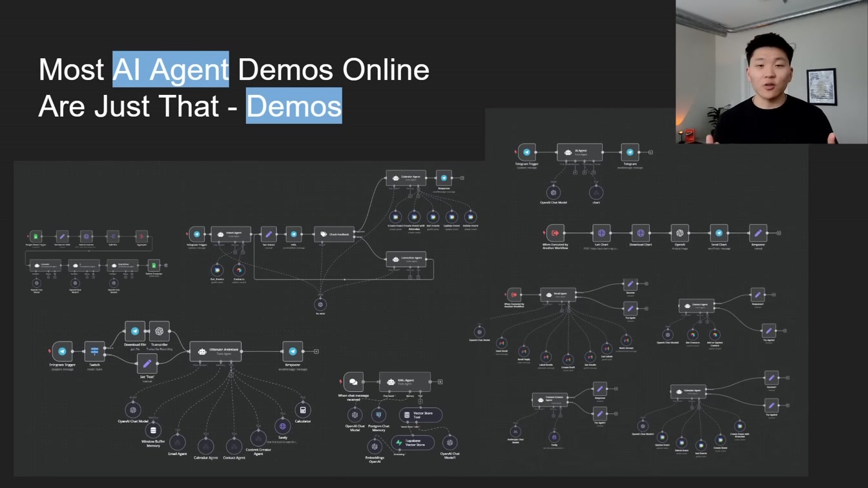The width and height of the screenshot is (868, 488).
Task: Select the Transcribe OpenAI node
Action: coord(159,331)
